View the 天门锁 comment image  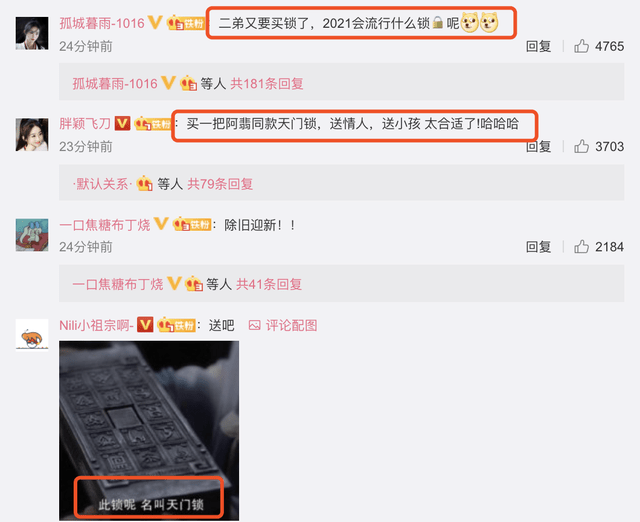149,431
